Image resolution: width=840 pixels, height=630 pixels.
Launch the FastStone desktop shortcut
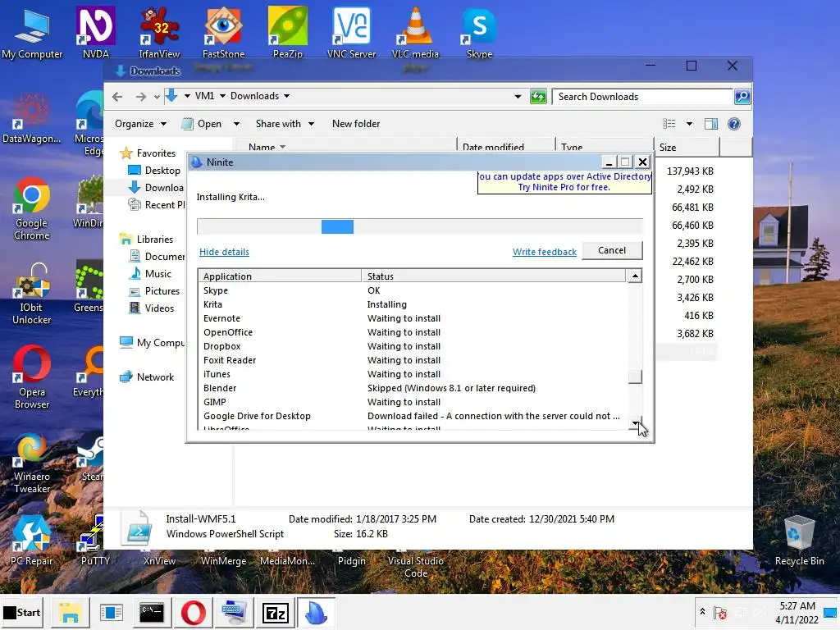(223, 32)
